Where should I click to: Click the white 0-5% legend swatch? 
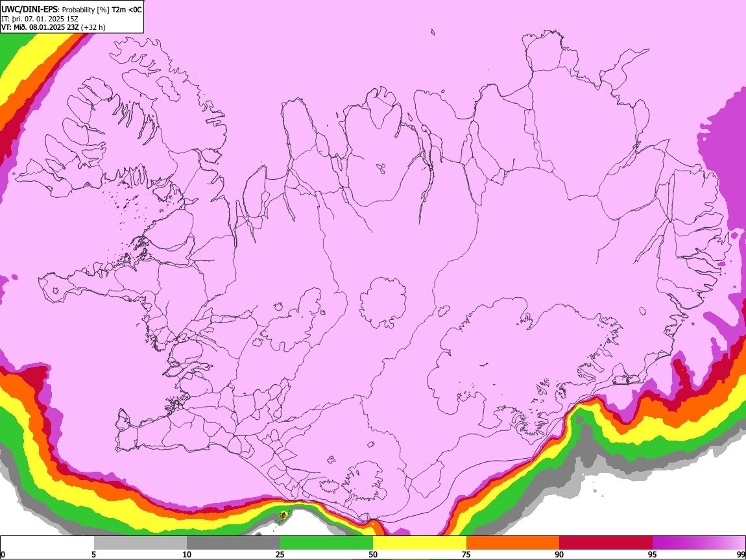47,543
